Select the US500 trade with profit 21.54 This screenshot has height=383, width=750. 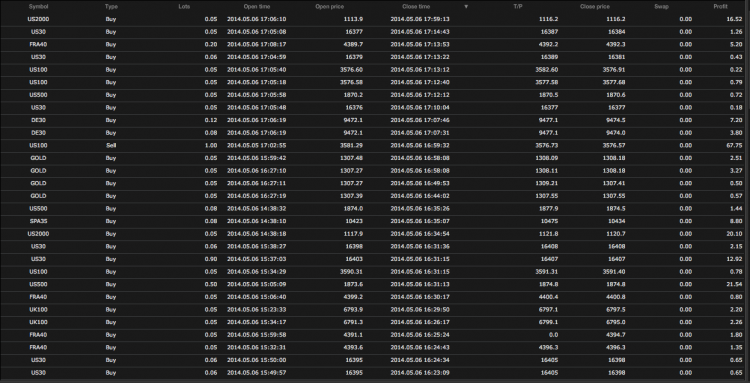click(375, 285)
